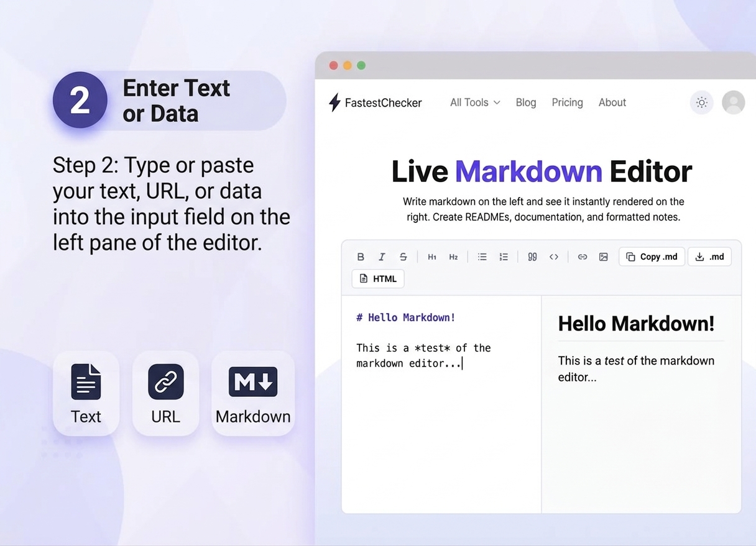Export as HTML button
756x546 pixels.
[378, 279]
